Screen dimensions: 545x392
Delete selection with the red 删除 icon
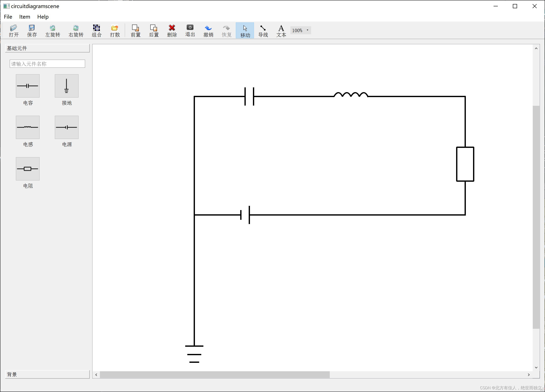click(x=172, y=30)
